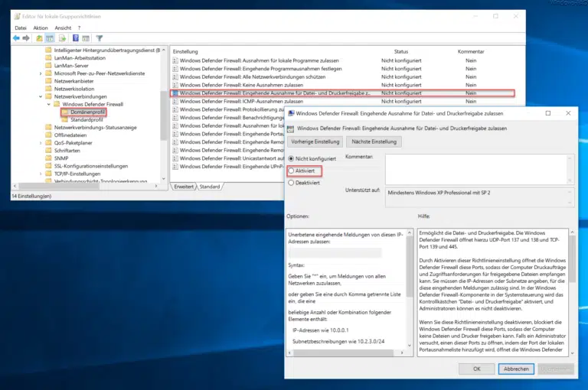Sort settings by the Einstellung column header

185,52
